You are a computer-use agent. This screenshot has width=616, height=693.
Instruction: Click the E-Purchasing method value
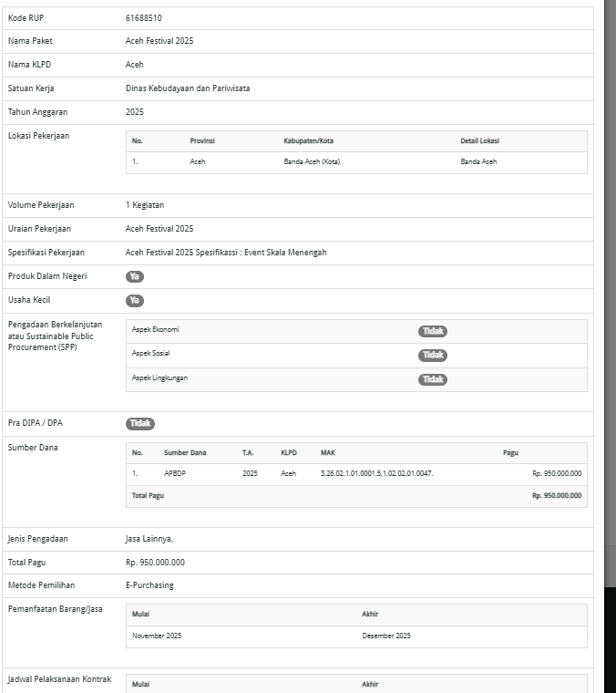pyautogui.click(x=149, y=585)
